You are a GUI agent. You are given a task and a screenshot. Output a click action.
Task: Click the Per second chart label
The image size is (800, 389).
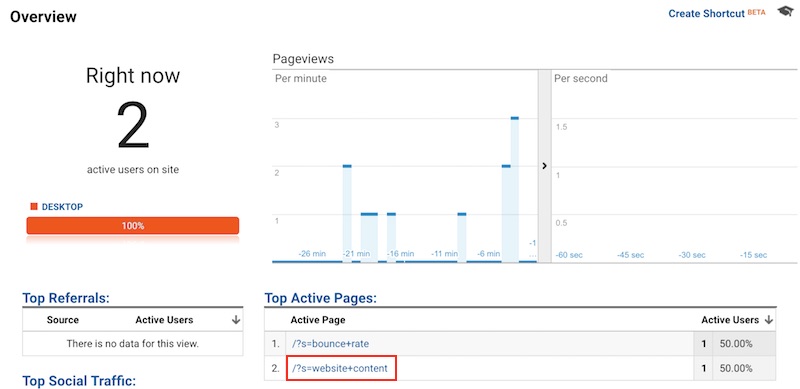click(x=581, y=79)
